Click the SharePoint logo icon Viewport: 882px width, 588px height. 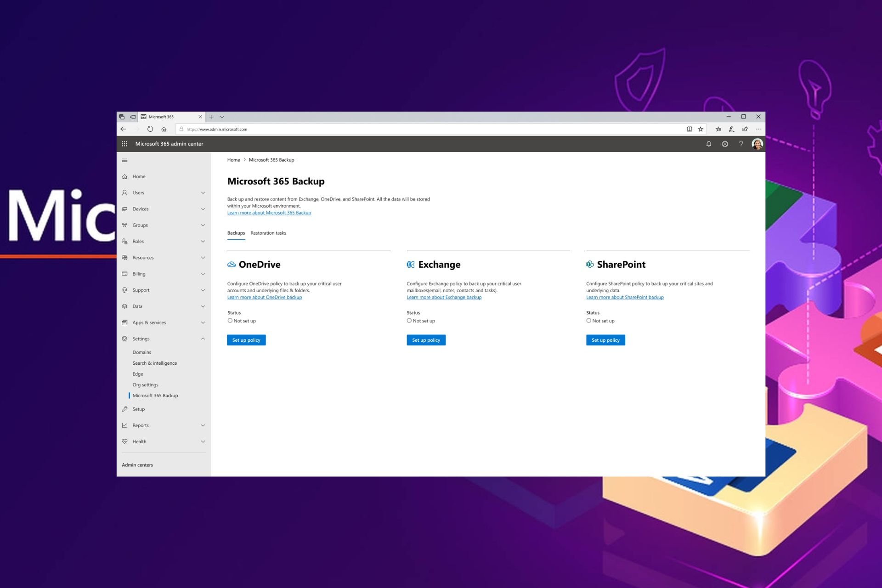[590, 265]
